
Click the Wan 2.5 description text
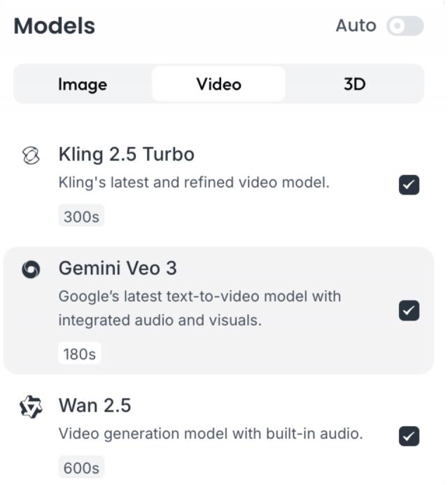(x=210, y=434)
